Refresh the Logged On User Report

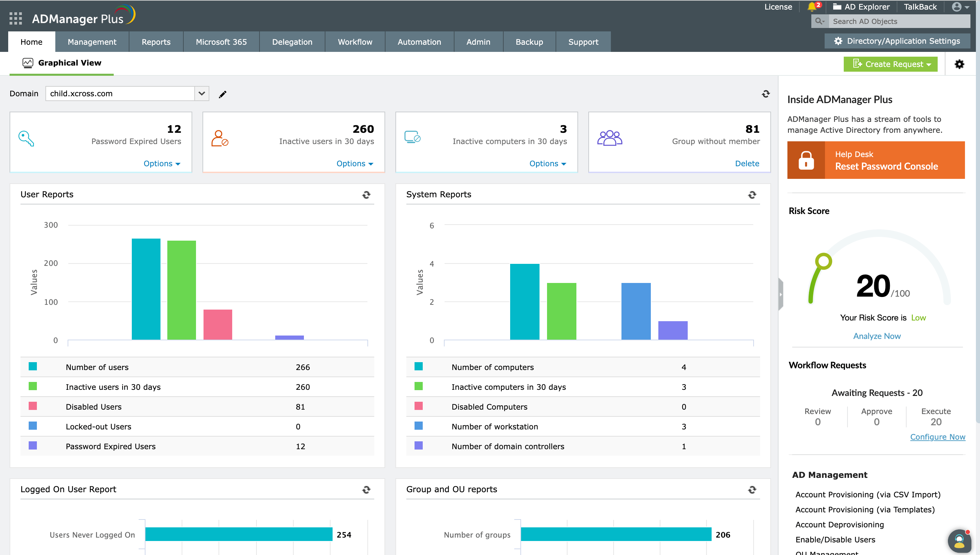[x=366, y=489]
